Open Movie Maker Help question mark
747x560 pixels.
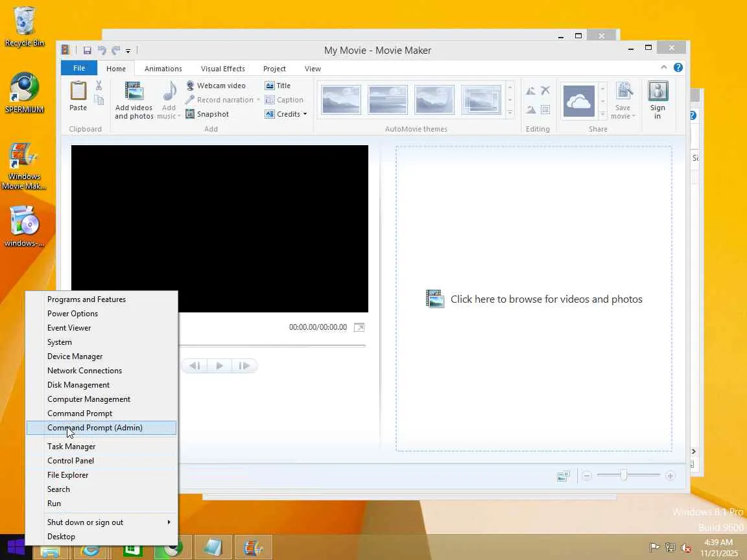[678, 67]
